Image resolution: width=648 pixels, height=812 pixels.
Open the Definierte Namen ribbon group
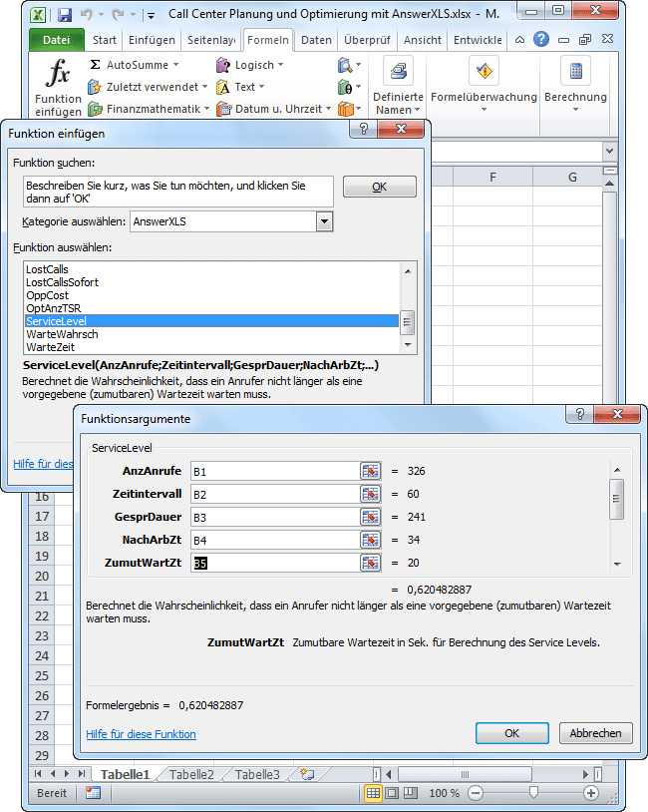point(398,87)
